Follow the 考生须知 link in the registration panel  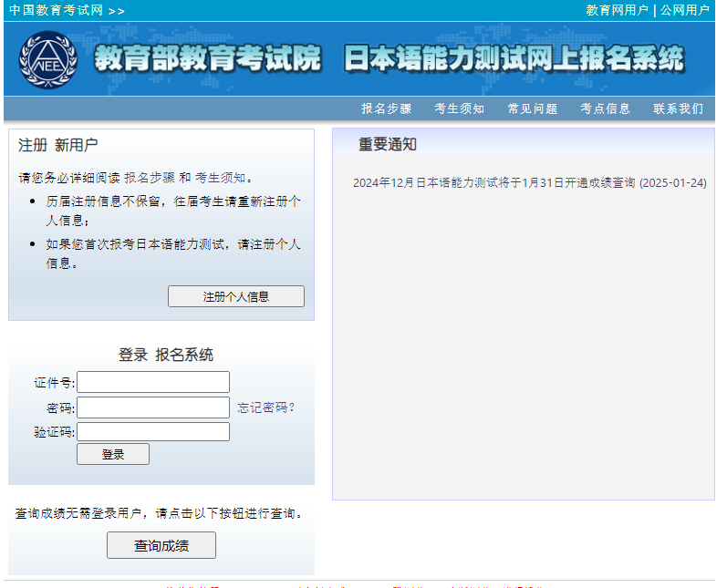tap(220, 178)
